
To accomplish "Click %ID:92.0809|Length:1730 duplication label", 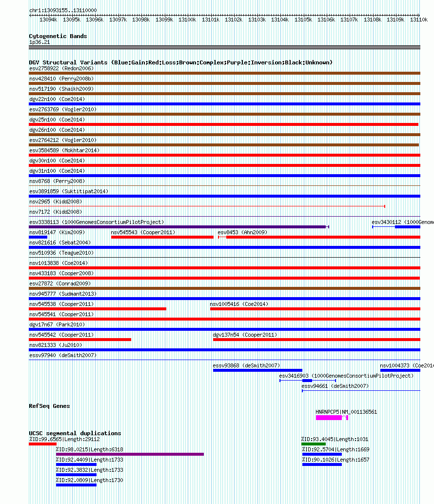I will pos(90,481).
